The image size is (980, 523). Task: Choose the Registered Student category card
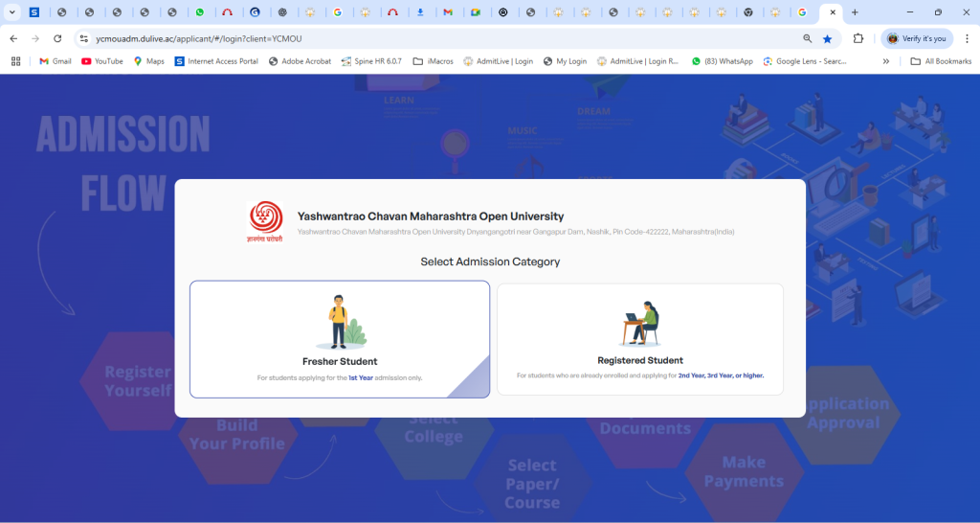pyautogui.click(x=639, y=338)
